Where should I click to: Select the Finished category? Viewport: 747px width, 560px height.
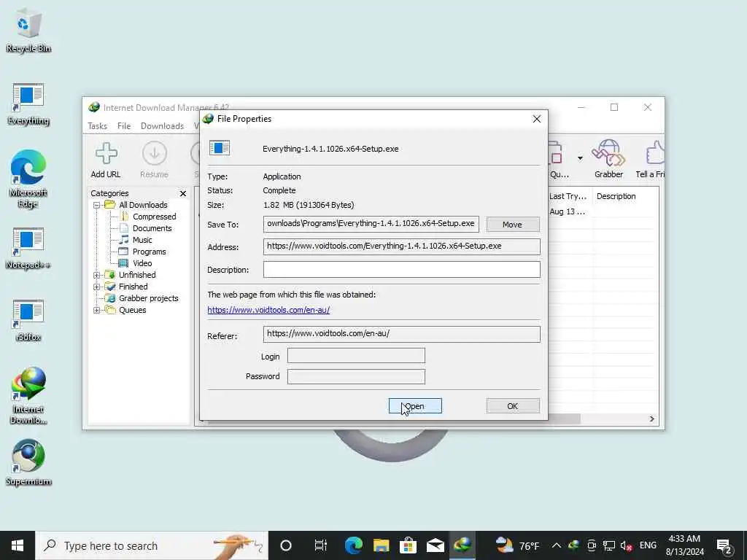[133, 287]
